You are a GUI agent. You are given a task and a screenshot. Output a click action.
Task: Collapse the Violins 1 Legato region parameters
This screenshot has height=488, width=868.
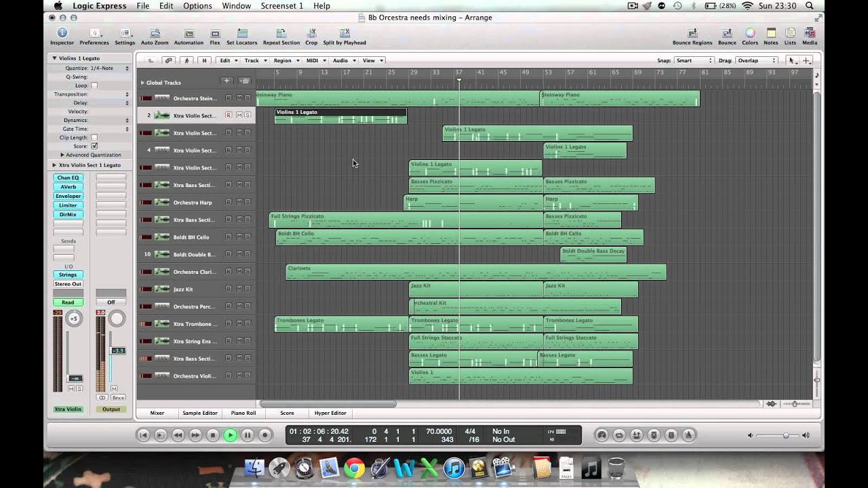point(54,58)
